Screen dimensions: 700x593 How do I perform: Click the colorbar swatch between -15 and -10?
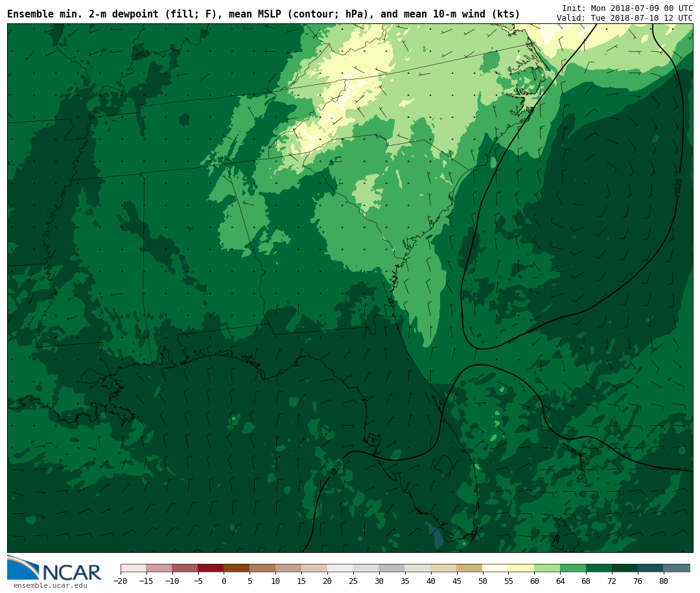tap(159, 568)
